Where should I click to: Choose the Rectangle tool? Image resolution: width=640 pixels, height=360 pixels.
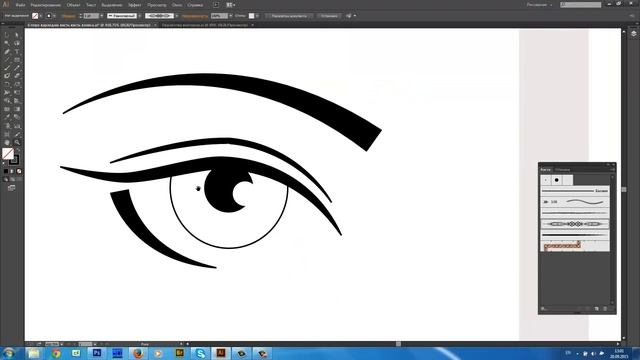[17, 60]
